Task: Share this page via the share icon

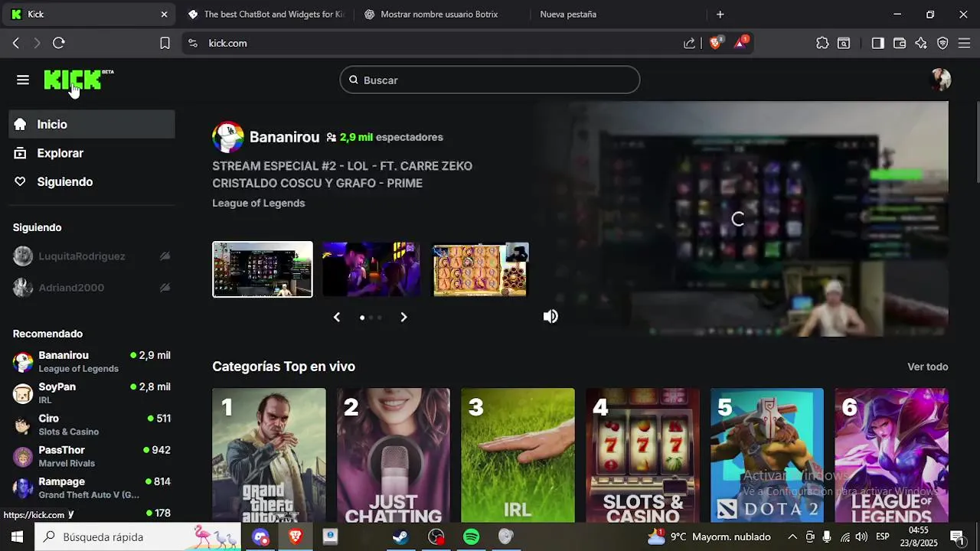Action: click(690, 43)
